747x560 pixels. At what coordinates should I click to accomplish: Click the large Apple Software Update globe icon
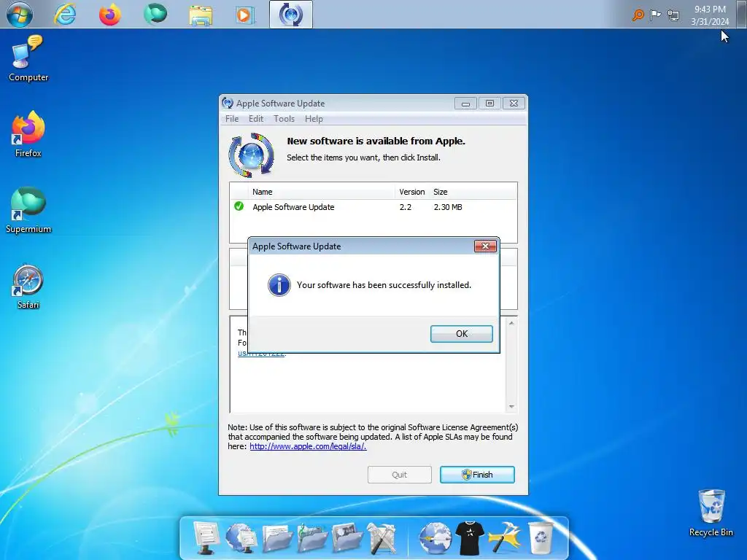252,155
